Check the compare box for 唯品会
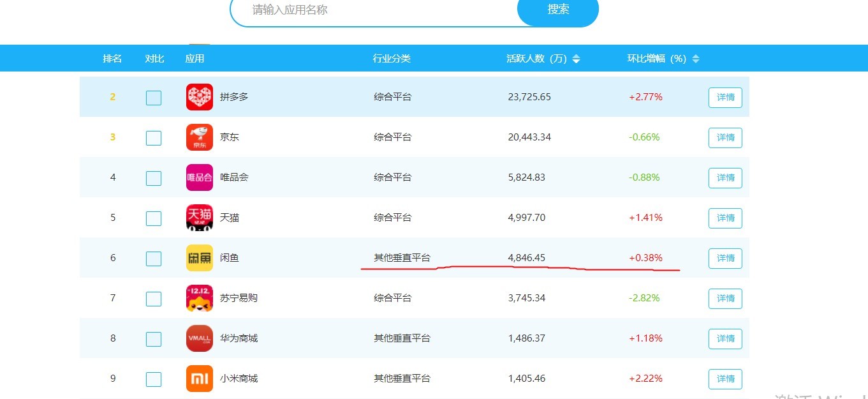 tap(154, 178)
